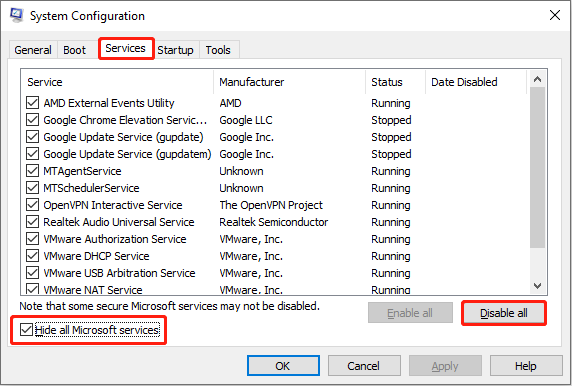Select The OpenVPN Project manufacturer cell

[271, 205]
